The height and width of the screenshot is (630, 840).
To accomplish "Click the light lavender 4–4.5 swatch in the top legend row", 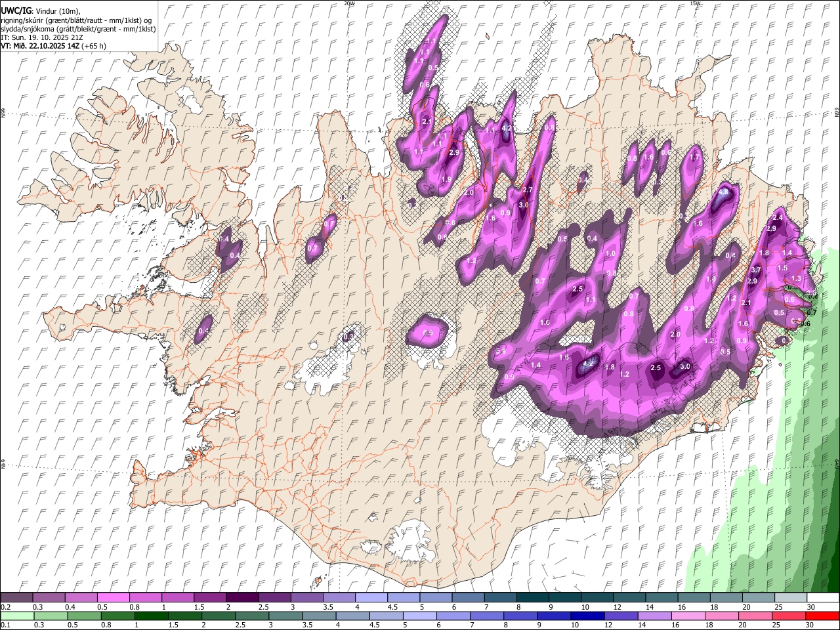I will click(371, 598).
